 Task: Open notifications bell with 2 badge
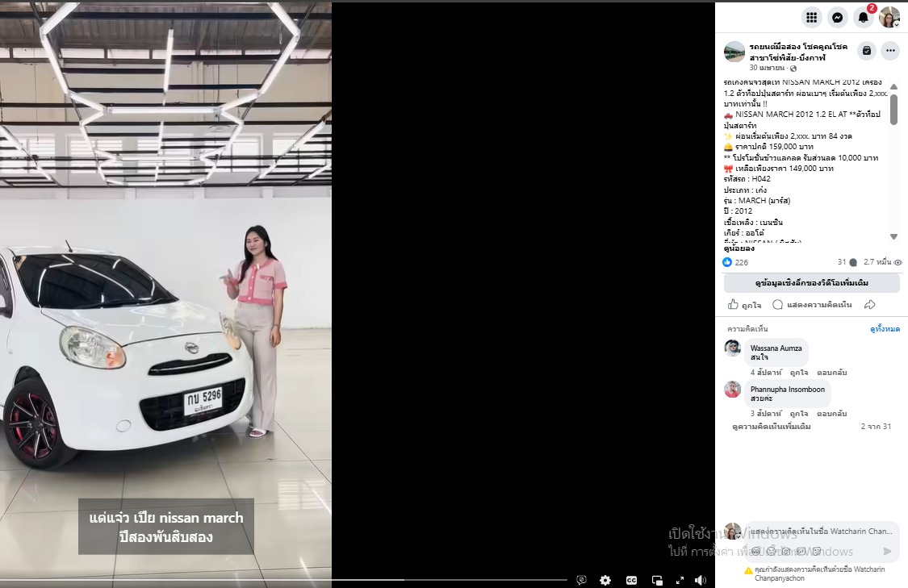864,18
